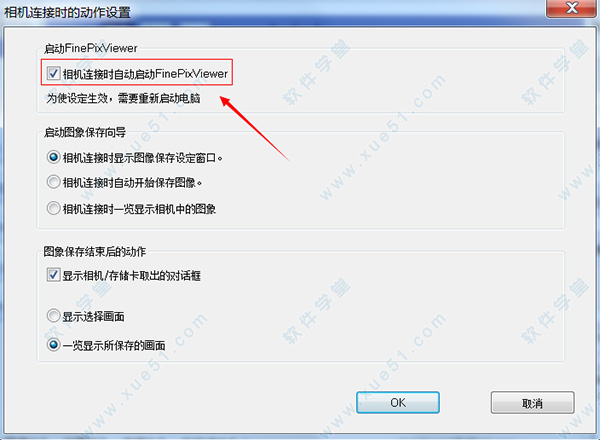Click the 启动FinePixViewer group heading
Image resolution: width=600 pixels, height=440 pixels.
coord(91,48)
